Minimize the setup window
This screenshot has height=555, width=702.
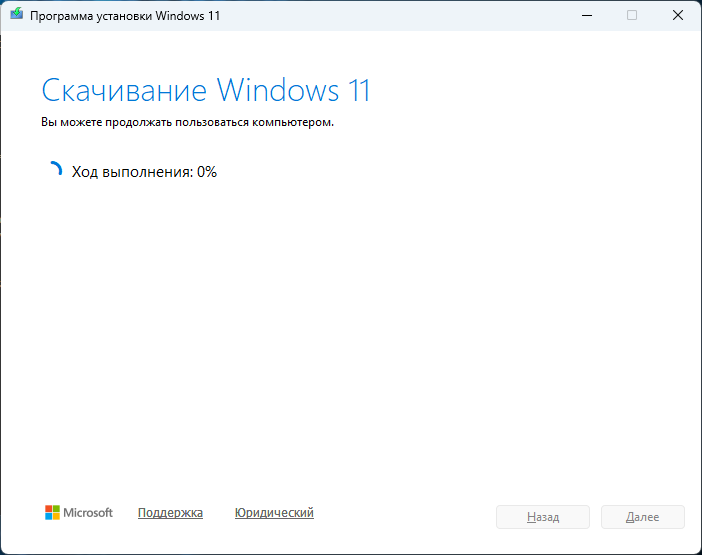point(587,15)
